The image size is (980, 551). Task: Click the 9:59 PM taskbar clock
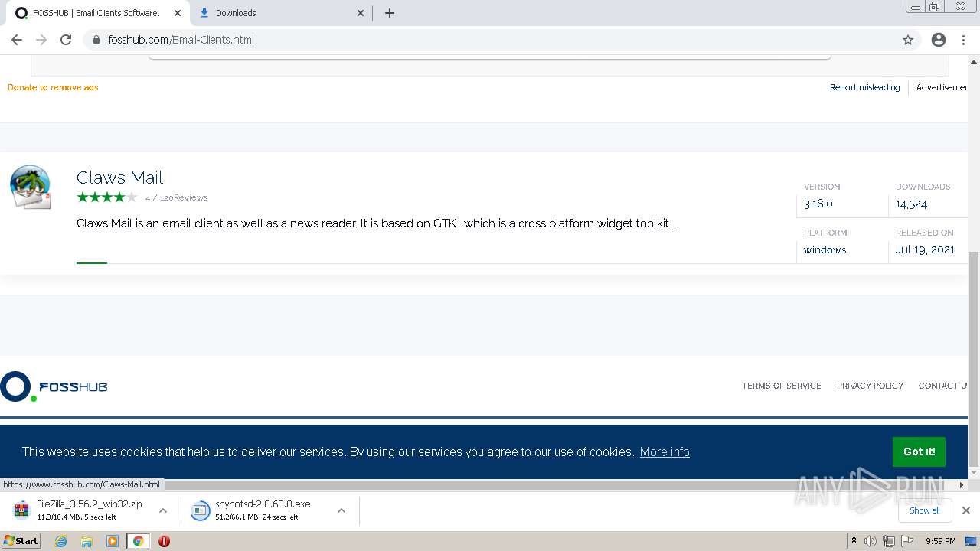point(941,541)
